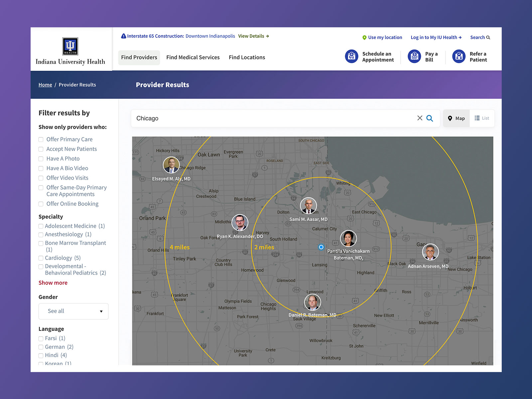Check Hindi language filter
This screenshot has width=532, height=399.
(41, 356)
